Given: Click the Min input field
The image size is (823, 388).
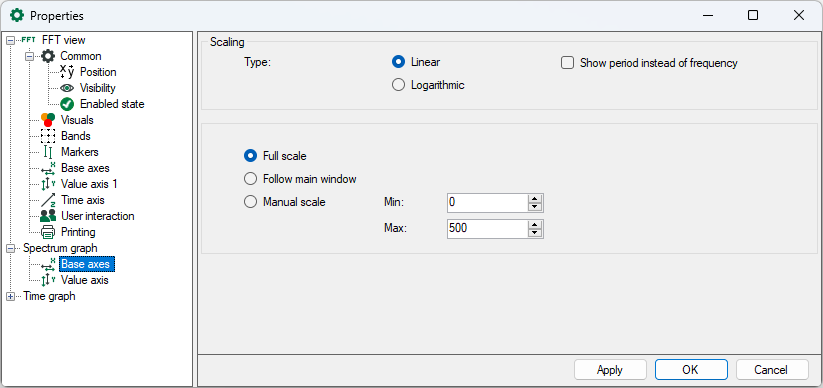Looking at the screenshot, I should [x=487, y=203].
